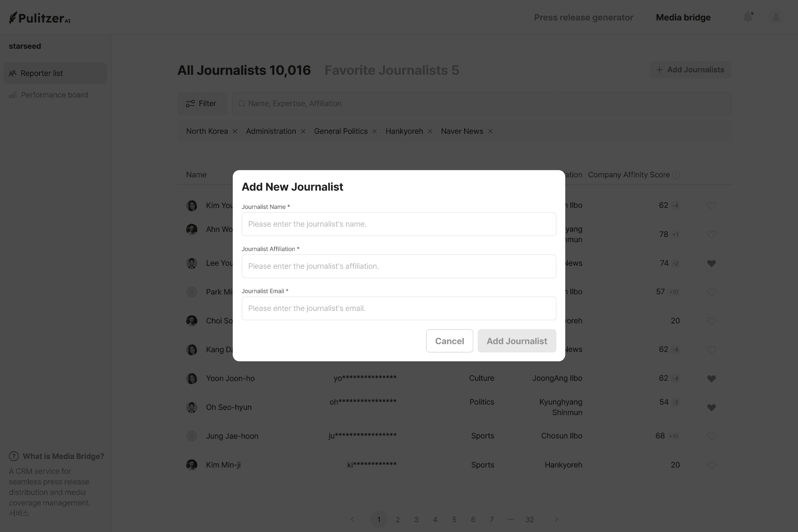The width and height of the screenshot is (798, 532).
Task: Switch to the Favorite Journalists tab
Action: point(392,70)
